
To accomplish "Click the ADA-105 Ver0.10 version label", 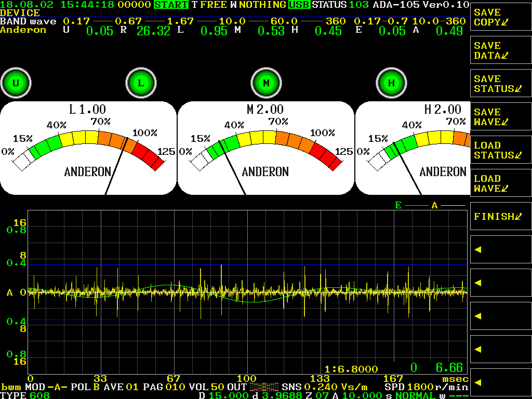I will click(x=421, y=5).
